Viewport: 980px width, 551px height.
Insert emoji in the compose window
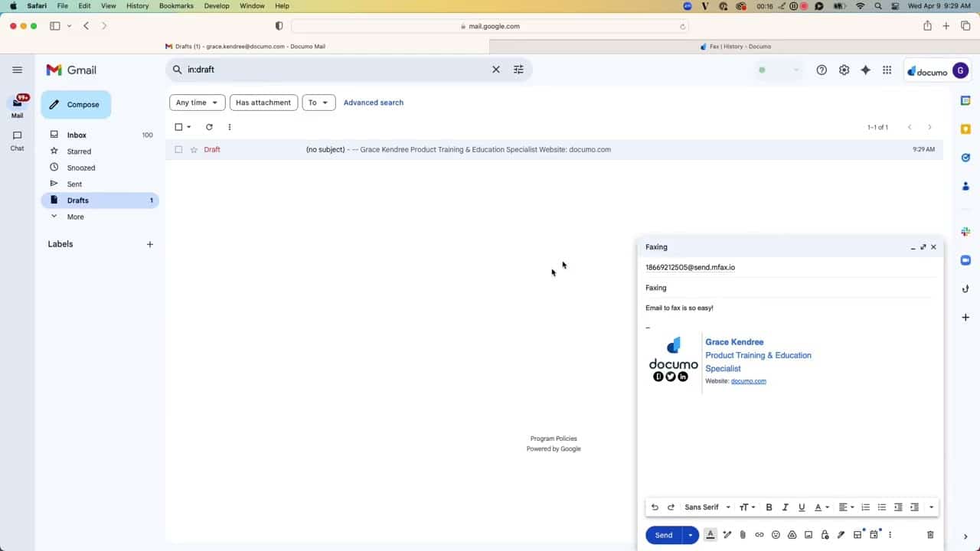(776, 535)
